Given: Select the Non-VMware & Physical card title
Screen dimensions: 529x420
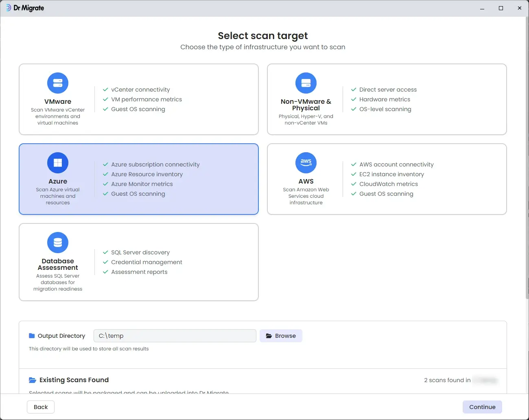Looking at the screenshot, I should point(306,105).
